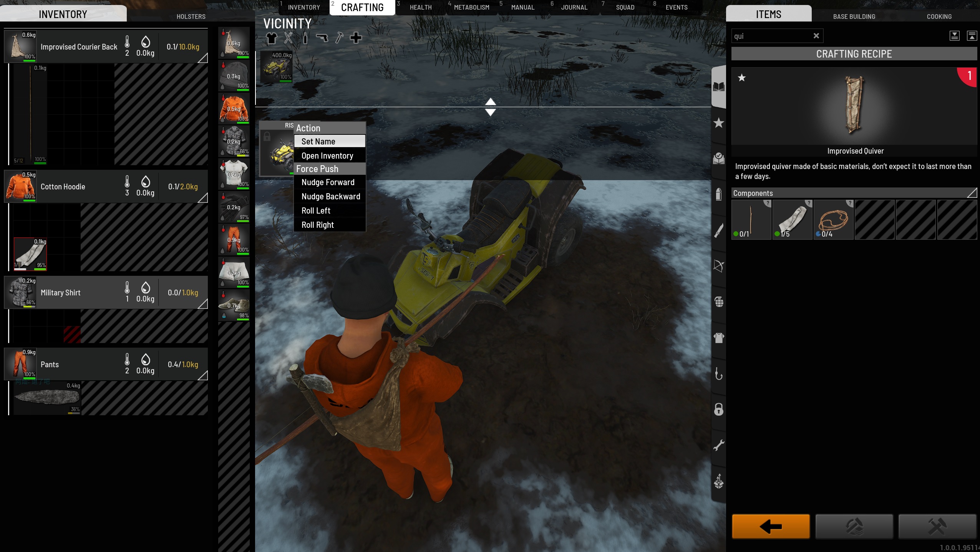
Task: Switch to Base Building tab
Action: pos(854,17)
